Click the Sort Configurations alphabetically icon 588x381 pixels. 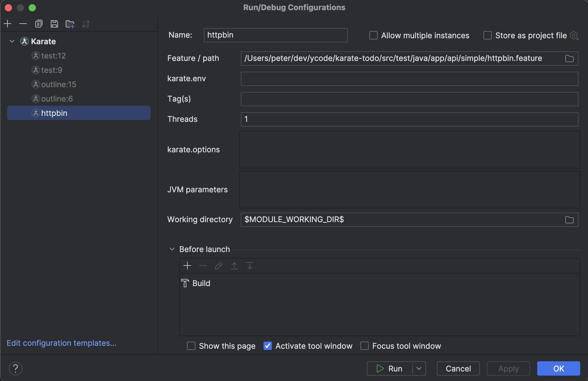85,24
